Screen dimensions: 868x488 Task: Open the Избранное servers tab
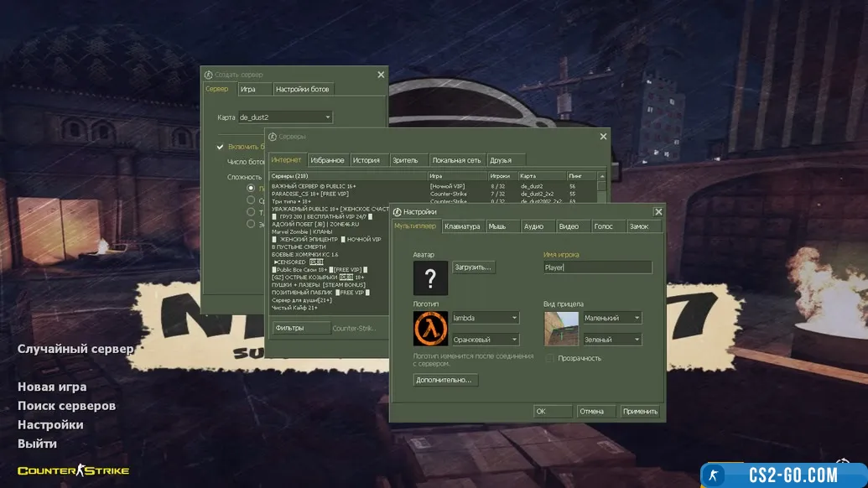click(x=327, y=160)
